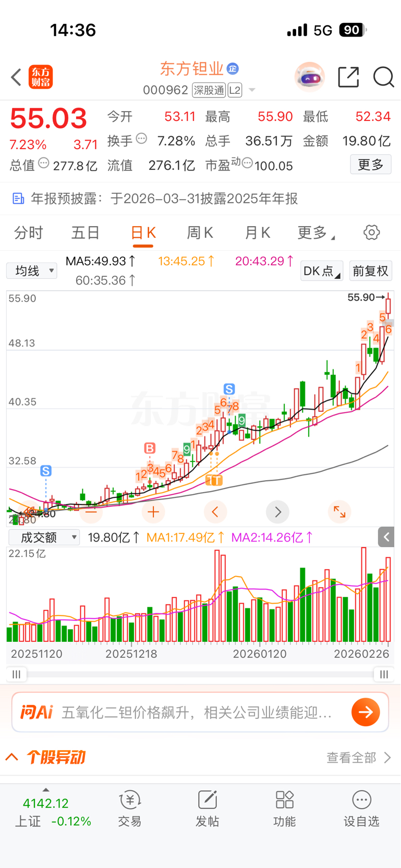Move chart right with the gray arrow
This screenshot has height=868, width=401.
(x=277, y=512)
